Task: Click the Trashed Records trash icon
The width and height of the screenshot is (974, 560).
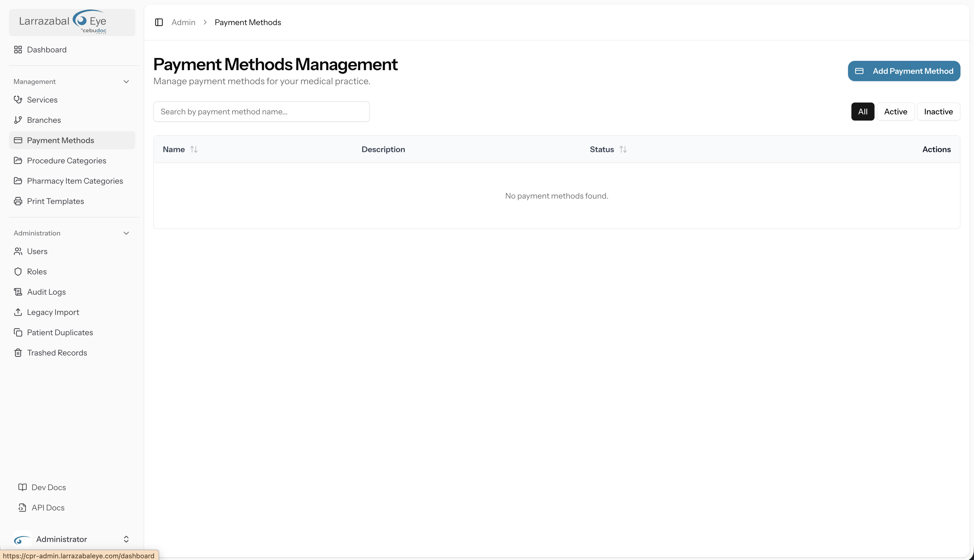Action: click(x=18, y=353)
